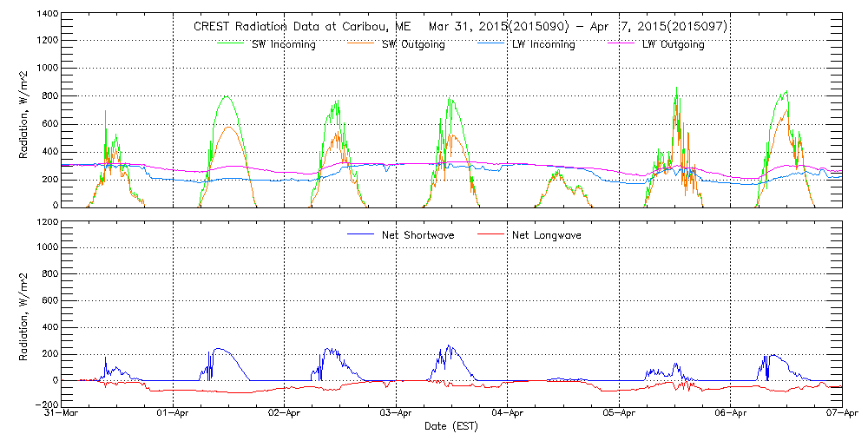Select the 31-Mar date tick label
Image resolution: width=868 pixels, height=434 pixels.
coord(62,415)
